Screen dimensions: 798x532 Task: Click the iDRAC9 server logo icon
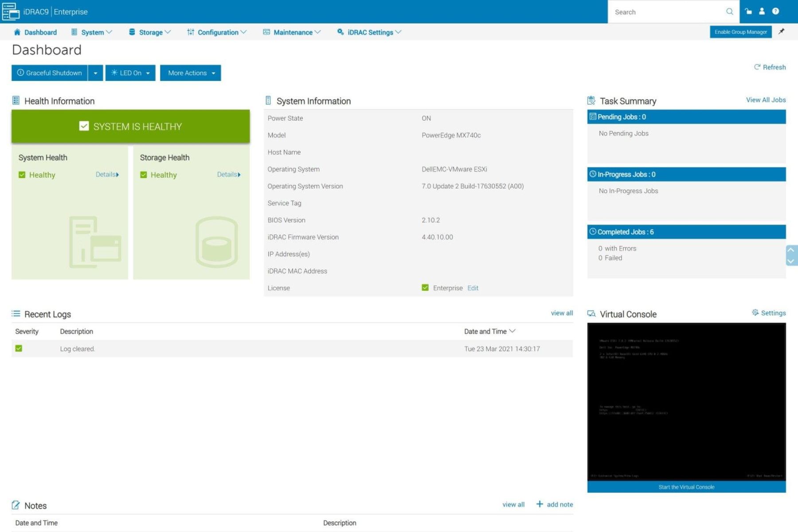tap(11, 12)
